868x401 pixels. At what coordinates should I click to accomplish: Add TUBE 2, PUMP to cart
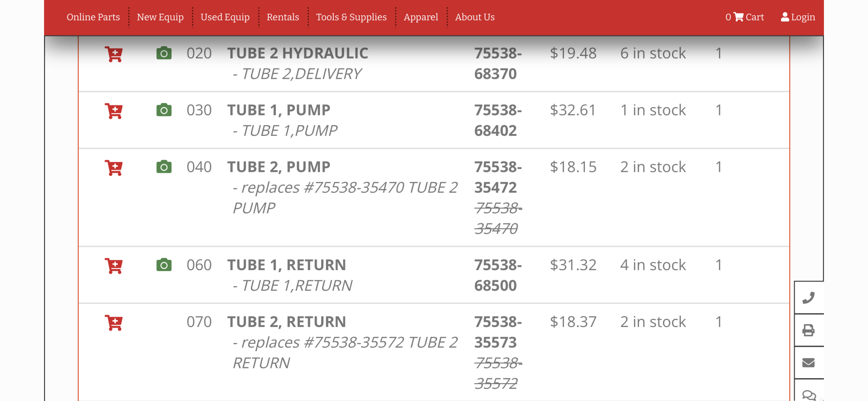(x=114, y=168)
